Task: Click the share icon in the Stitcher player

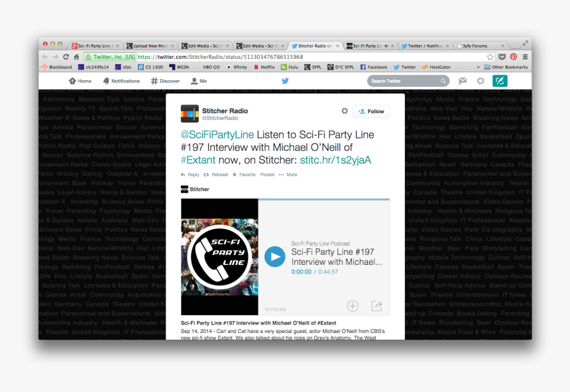Action: [x=376, y=306]
